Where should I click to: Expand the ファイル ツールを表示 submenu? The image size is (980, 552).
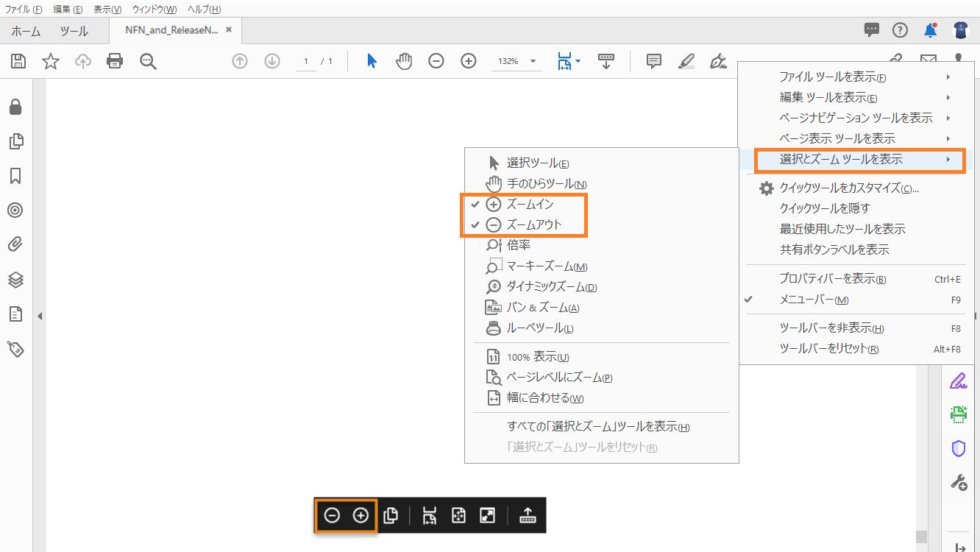[832, 77]
